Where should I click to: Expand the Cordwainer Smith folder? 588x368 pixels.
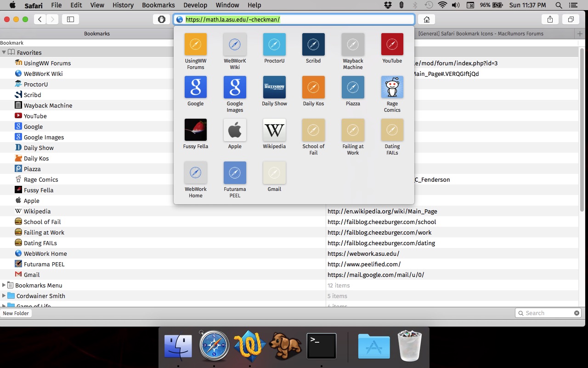4,296
